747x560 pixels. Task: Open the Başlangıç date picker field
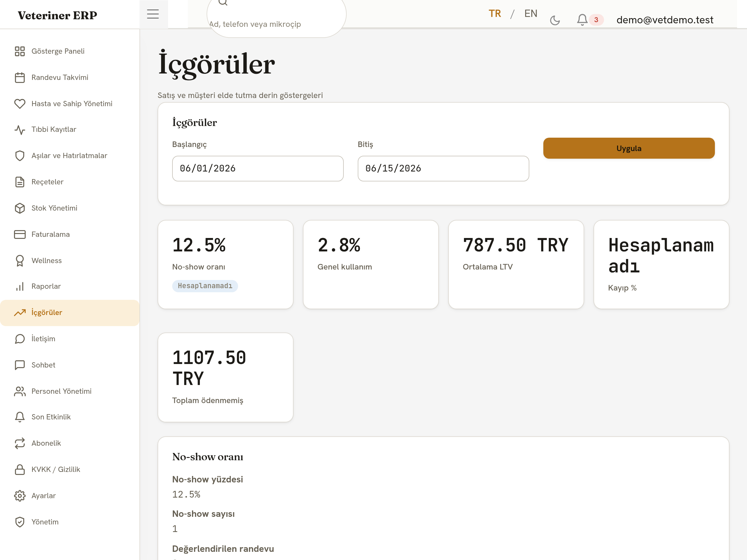(258, 169)
